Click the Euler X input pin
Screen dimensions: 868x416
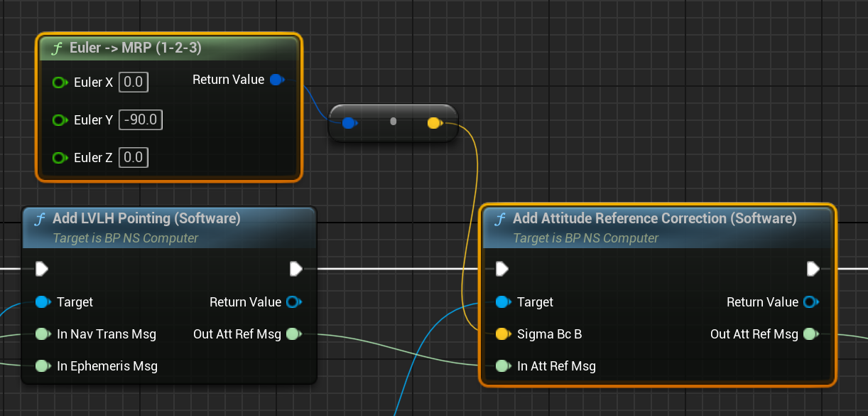(60, 82)
